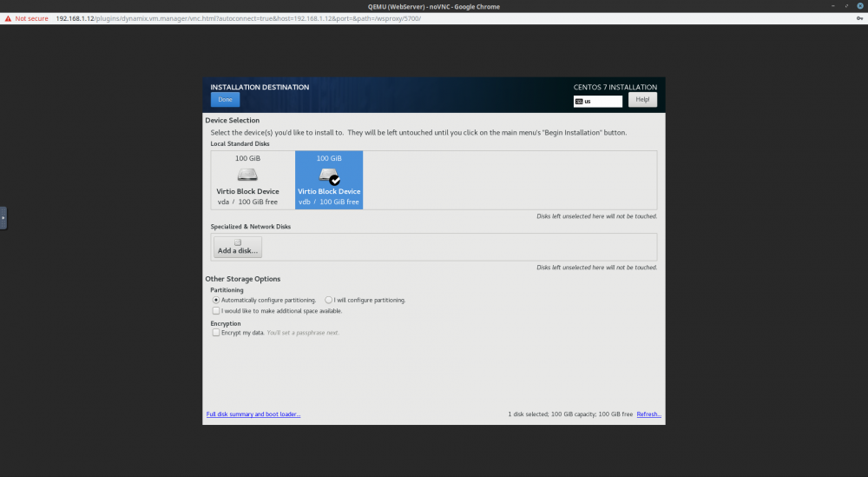Click the Encryption section label

click(226, 323)
